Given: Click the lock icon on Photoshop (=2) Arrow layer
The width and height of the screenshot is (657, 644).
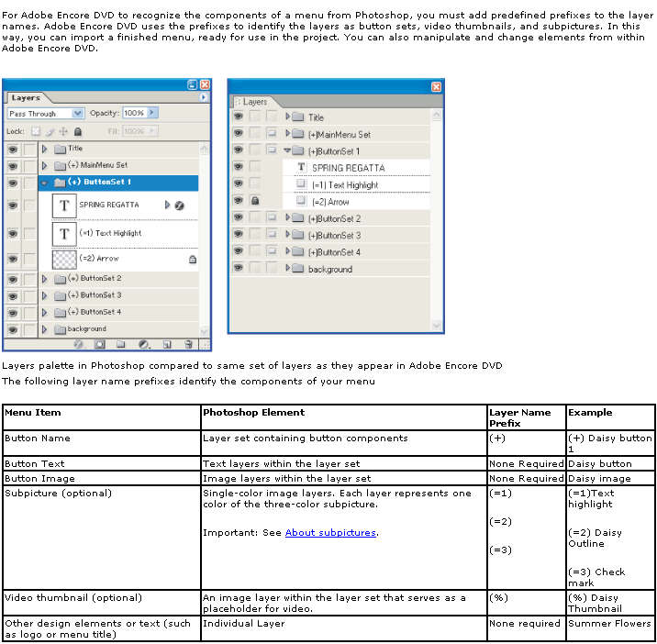Looking at the screenshot, I should pyautogui.click(x=193, y=260).
